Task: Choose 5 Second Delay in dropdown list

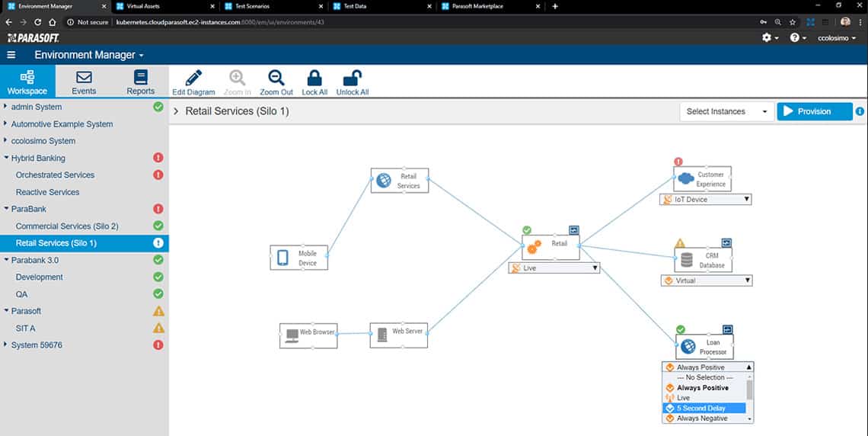Action: point(704,409)
